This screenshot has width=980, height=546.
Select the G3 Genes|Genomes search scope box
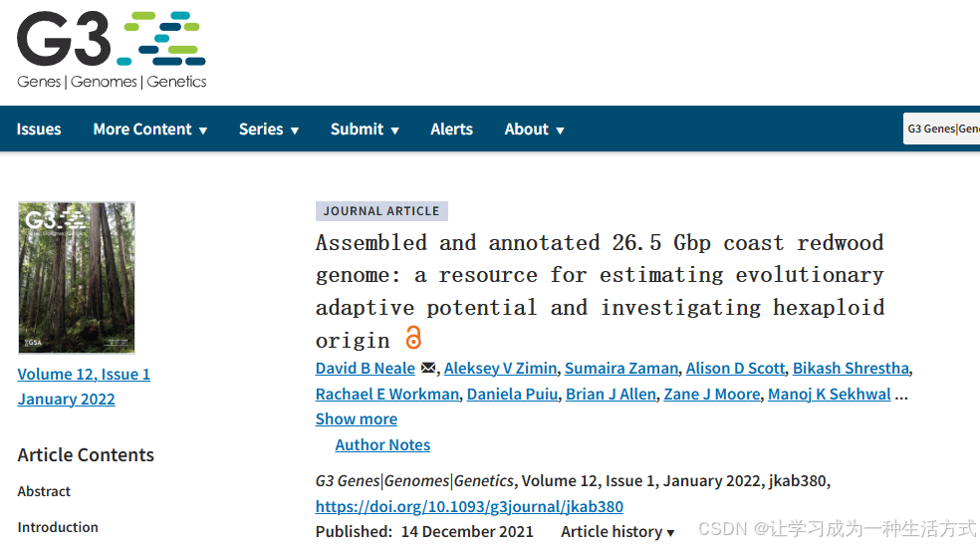click(941, 129)
